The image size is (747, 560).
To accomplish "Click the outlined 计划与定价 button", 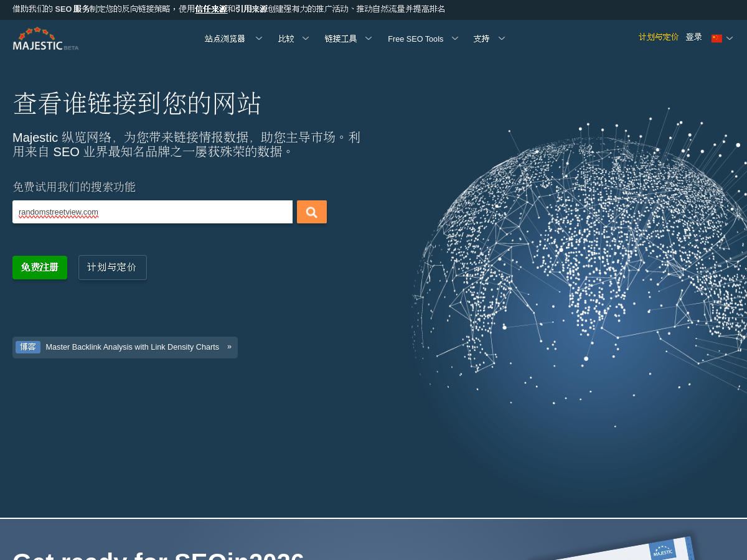I will pos(113,268).
